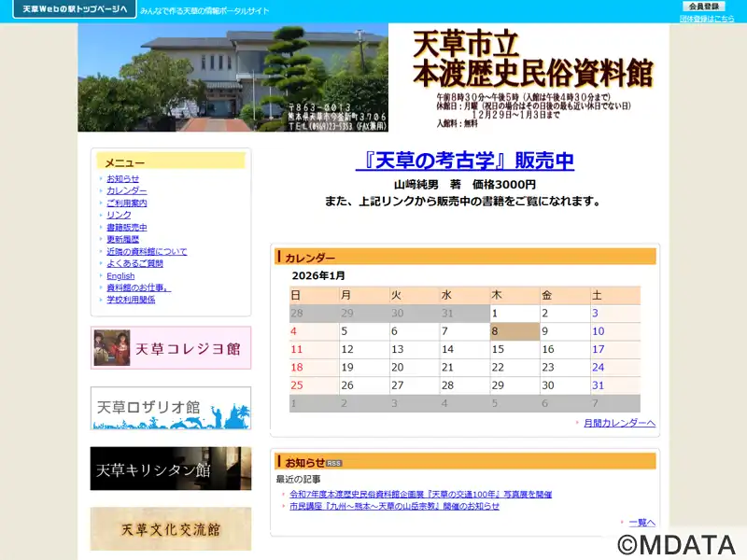Viewport: 747px width, 560px height.
Task: Click the RSS icon beside お知らせ heading
Action: (334, 463)
